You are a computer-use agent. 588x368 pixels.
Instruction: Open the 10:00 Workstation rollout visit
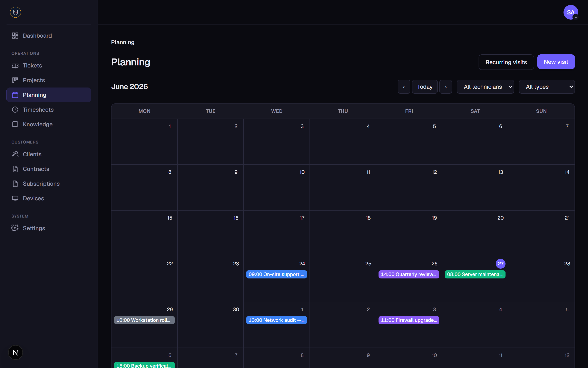(x=144, y=320)
